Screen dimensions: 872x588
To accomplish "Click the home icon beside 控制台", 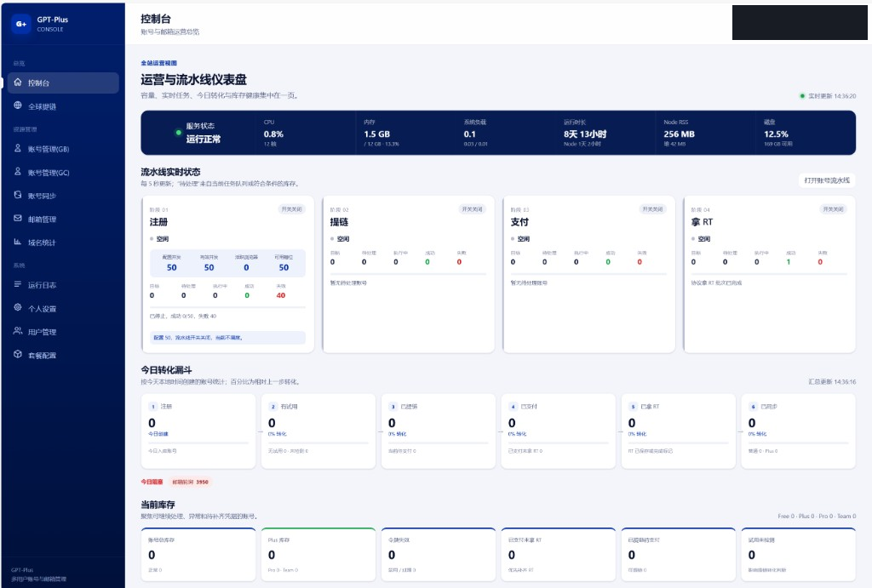I will tap(18, 83).
